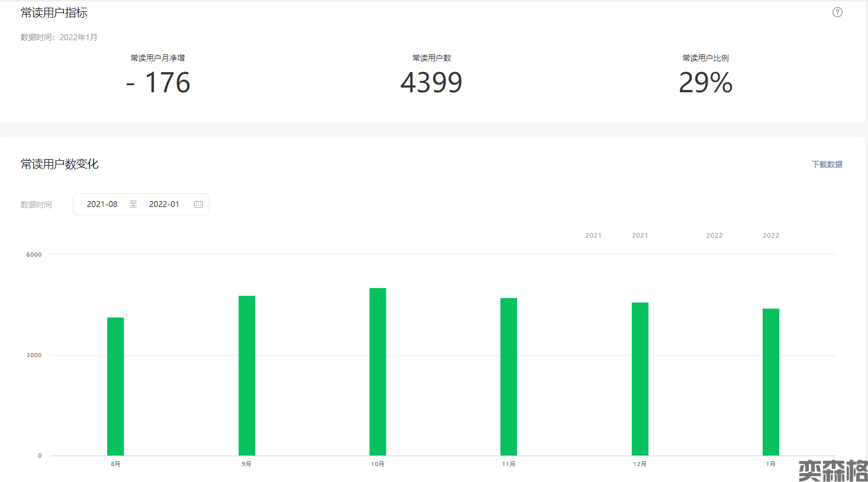Click the help question mark icon

coord(837,12)
